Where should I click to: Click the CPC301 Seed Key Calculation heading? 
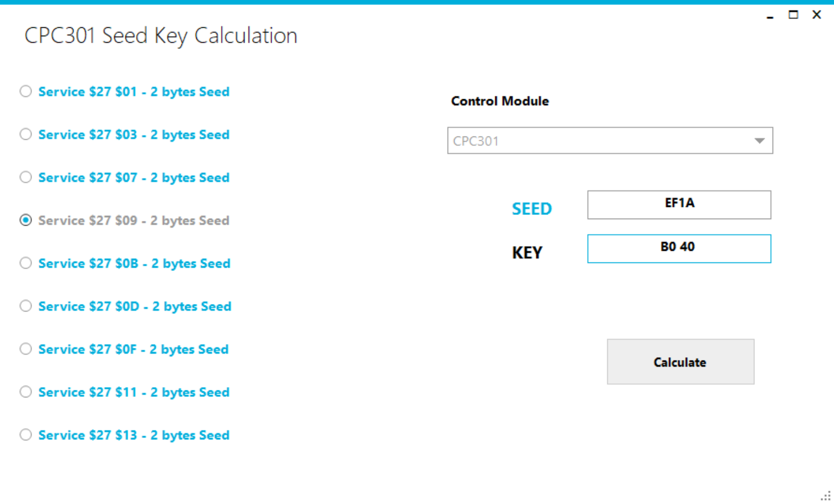pos(161,36)
